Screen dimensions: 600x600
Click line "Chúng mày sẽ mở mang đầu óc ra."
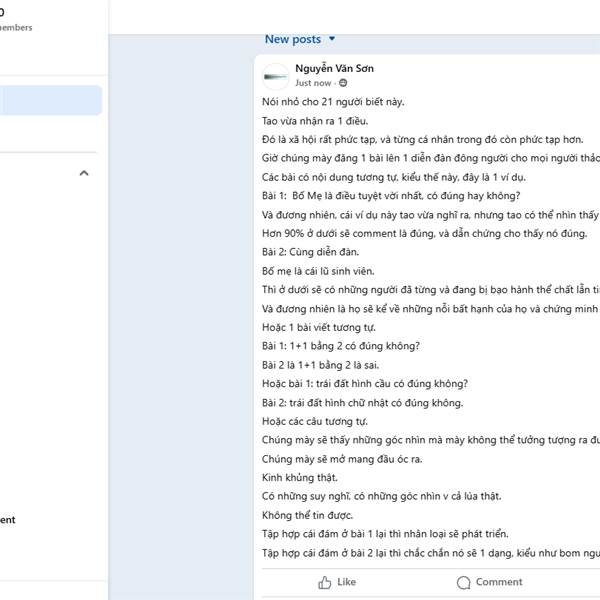pyautogui.click(x=342, y=459)
